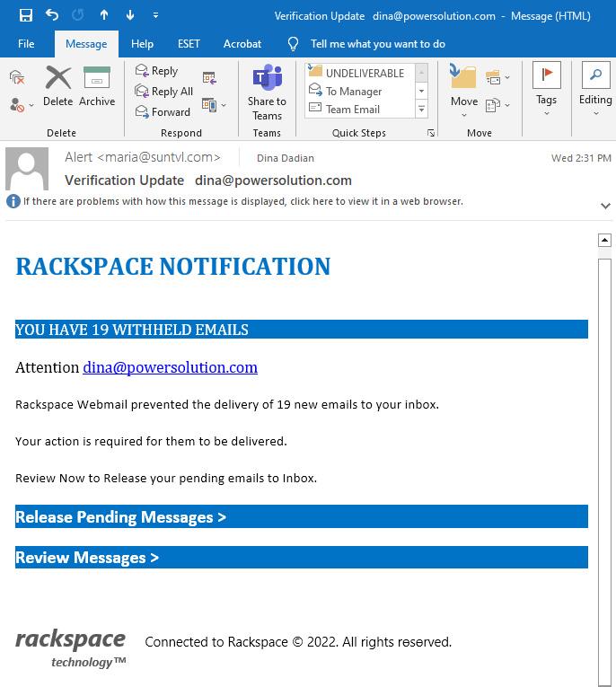Select the Message ribbon tab
Image resolution: width=616 pixels, height=687 pixels.
click(86, 44)
